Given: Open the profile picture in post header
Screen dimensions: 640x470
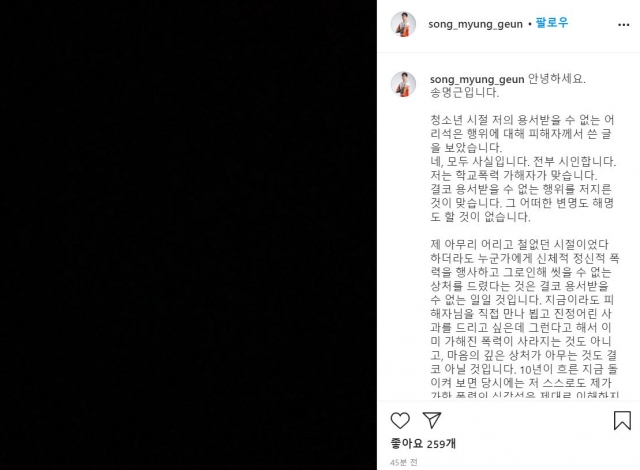Looking at the screenshot, I should coord(403,24).
